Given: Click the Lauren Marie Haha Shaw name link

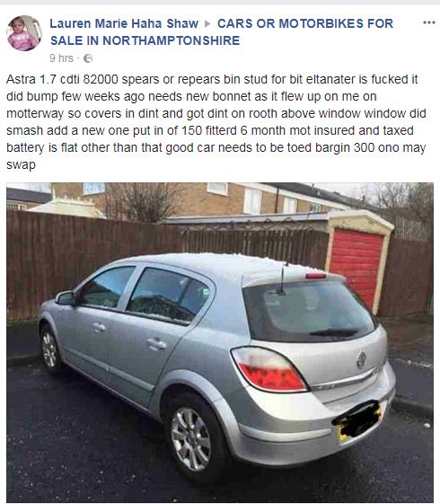Looking at the screenshot, I should (x=124, y=23).
